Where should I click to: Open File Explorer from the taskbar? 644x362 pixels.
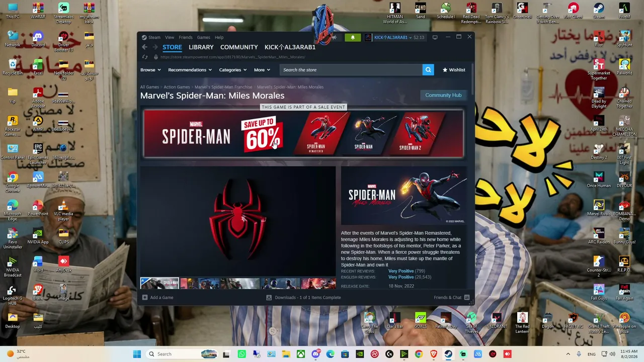pyautogui.click(x=286, y=354)
